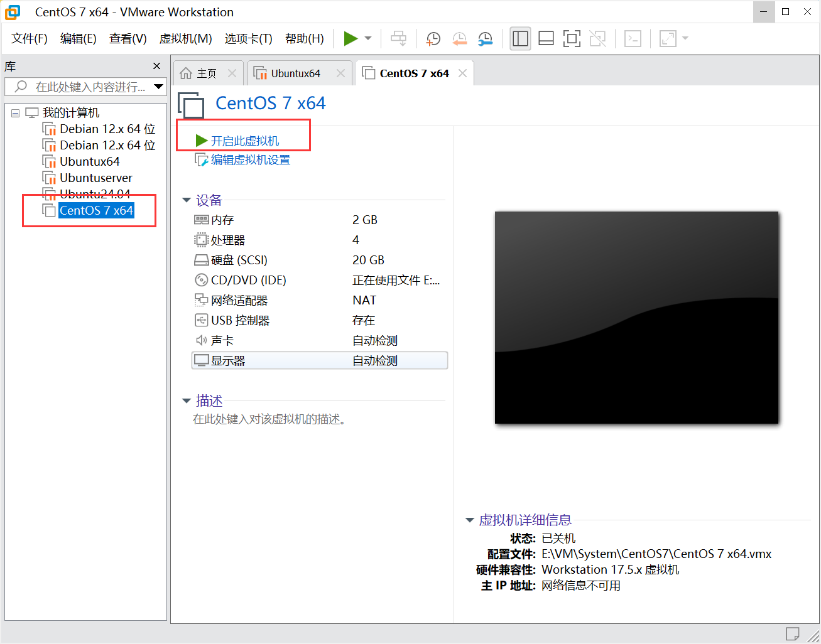Click the search magnifier icon in library
Screen dimensions: 821x644
pyautogui.click(x=21, y=87)
